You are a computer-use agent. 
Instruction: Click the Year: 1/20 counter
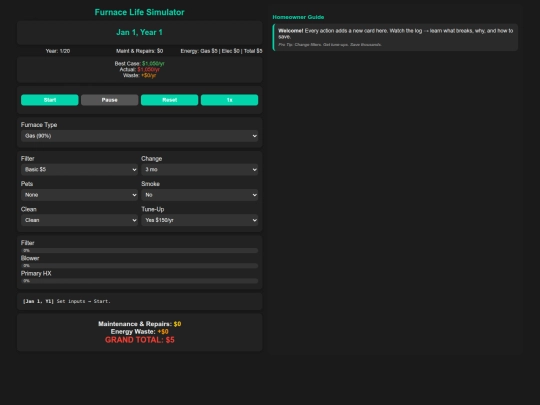coord(58,51)
